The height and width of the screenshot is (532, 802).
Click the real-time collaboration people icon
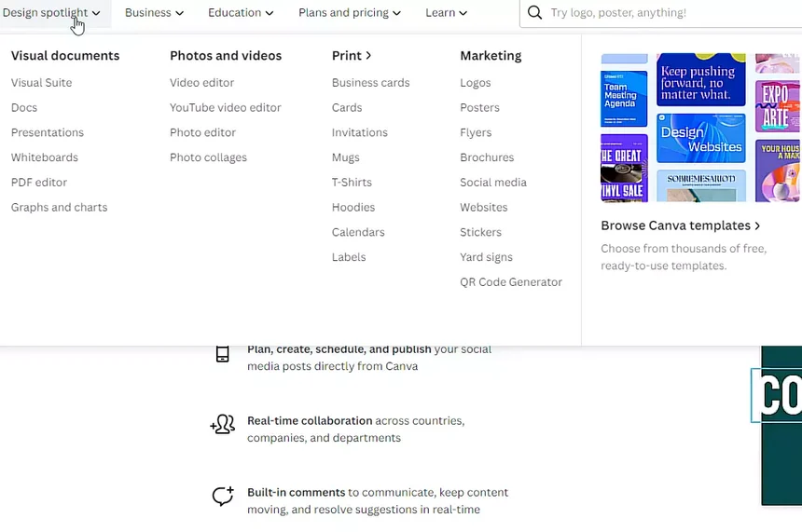tap(223, 424)
